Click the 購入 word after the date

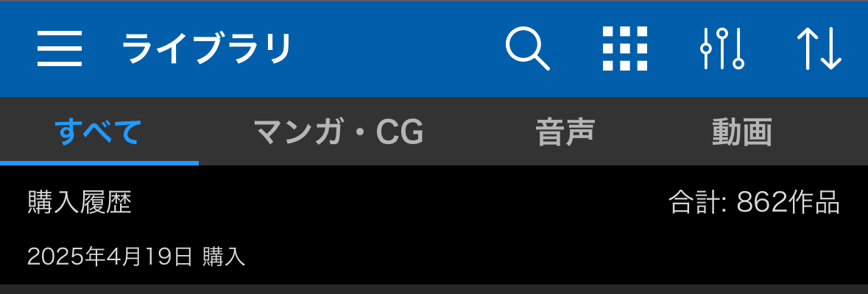(x=225, y=257)
